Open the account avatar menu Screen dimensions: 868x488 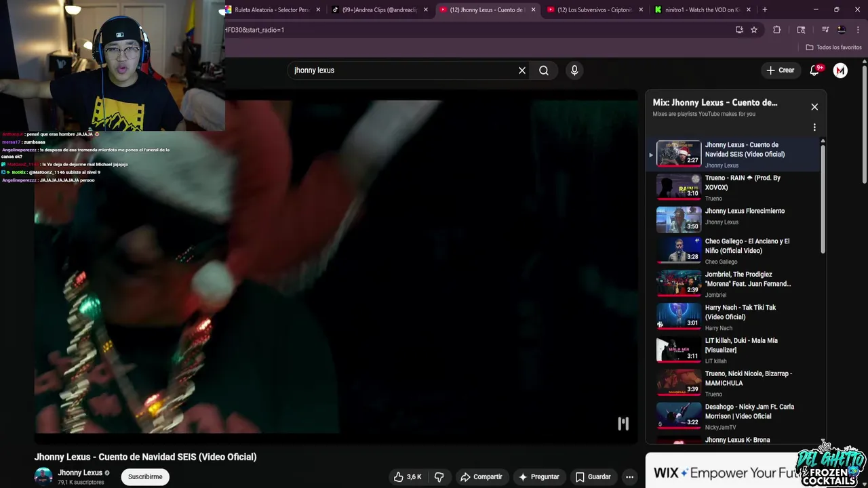pyautogui.click(x=840, y=70)
